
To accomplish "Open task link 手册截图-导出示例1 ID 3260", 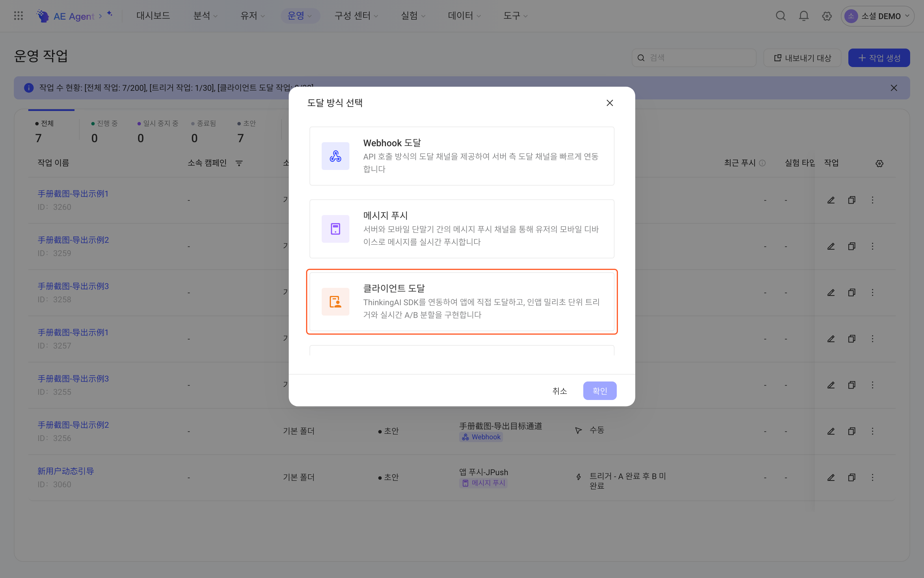I will click(73, 194).
